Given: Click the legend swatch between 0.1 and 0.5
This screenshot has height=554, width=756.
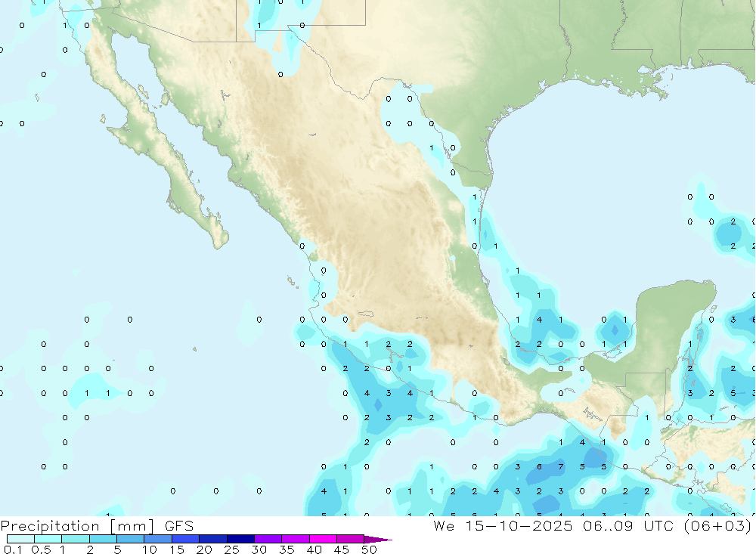Looking at the screenshot, I should [x=20, y=539].
